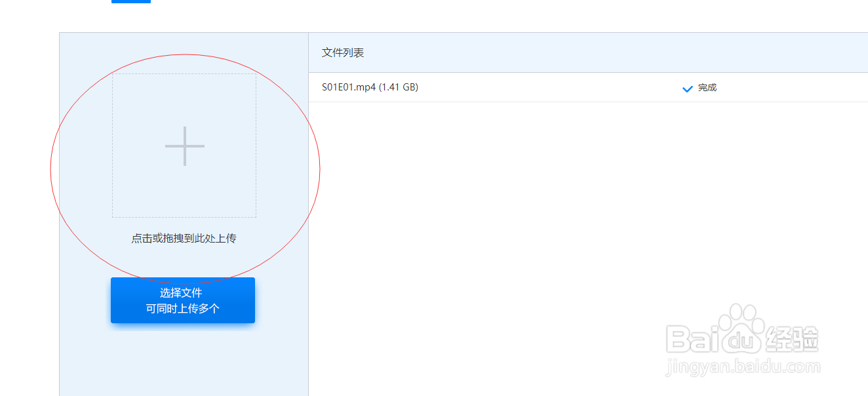Click the S01E01.mp4 row between name and status
868x396 pixels.
[551, 87]
